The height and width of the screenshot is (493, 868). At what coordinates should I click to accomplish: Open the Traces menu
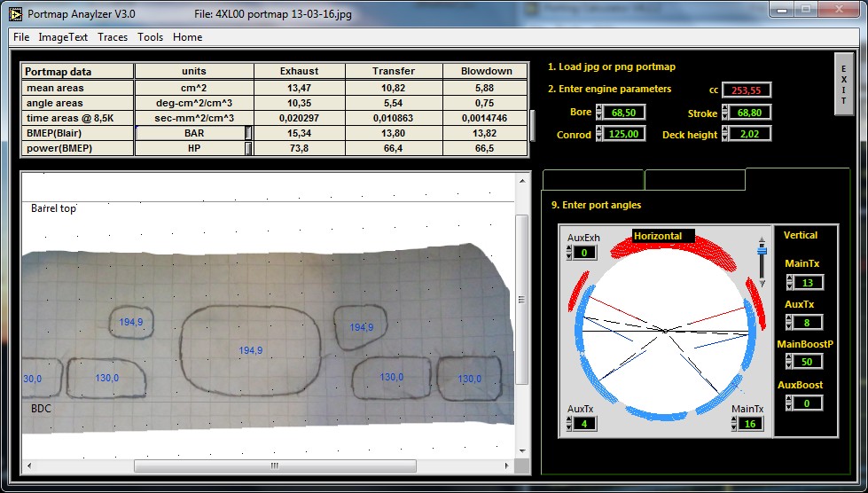[113, 37]
